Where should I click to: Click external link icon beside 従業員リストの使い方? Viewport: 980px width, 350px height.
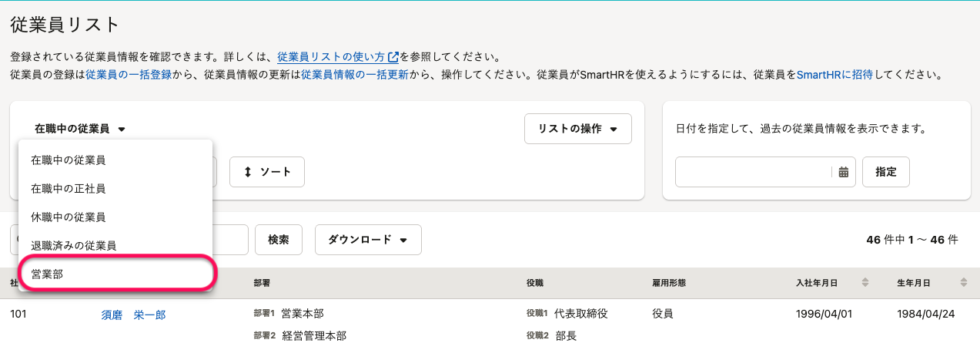pyautogui.click(x=393, y=57)
